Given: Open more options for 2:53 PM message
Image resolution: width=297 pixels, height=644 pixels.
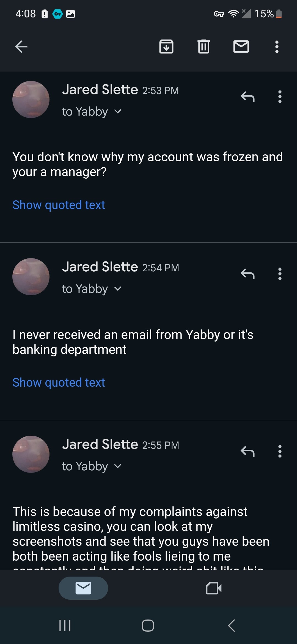Looking at the screenshot, I should (x=280, y=97).
